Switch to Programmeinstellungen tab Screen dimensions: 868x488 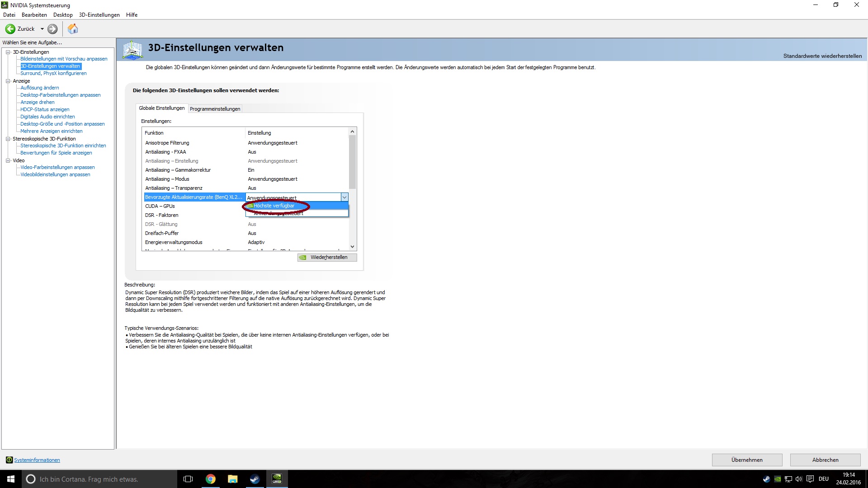[215, 109]
